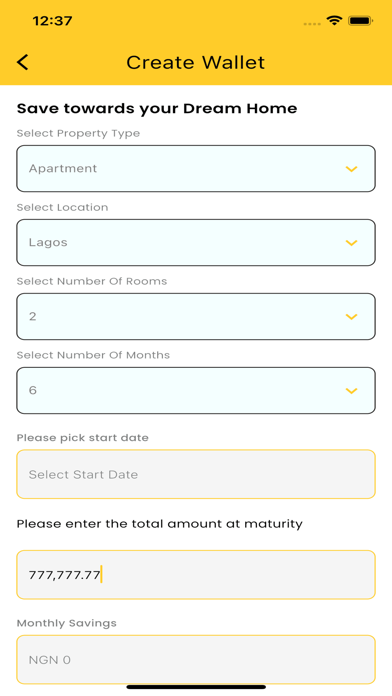Expand the Select Number Of Months dropdown

[x=196, y=391]
